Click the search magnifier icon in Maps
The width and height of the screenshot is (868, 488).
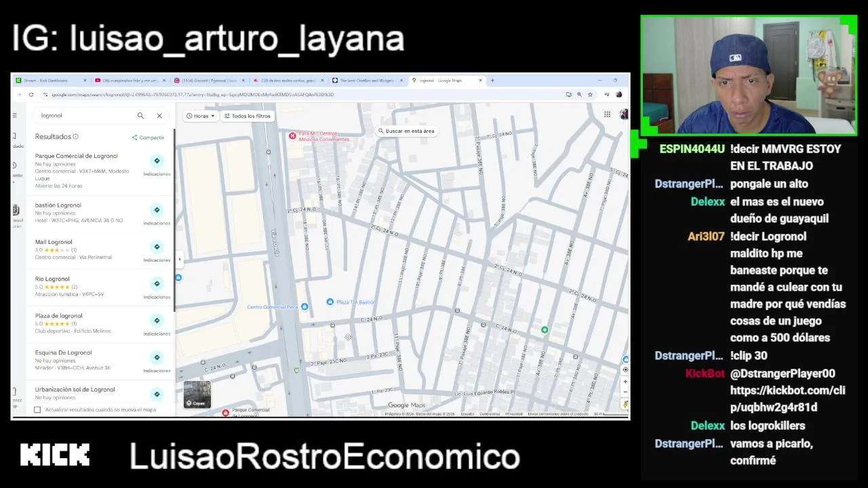click(x=140, y=116)
